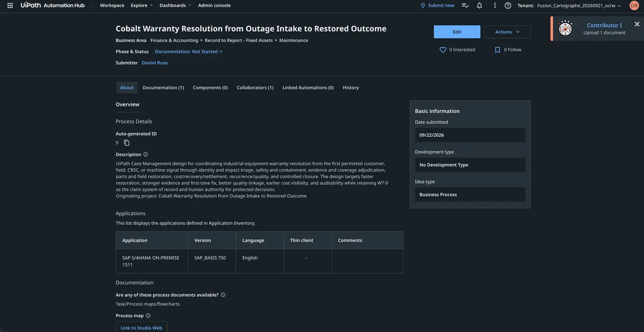Show info icon beside process documents question

223,295
